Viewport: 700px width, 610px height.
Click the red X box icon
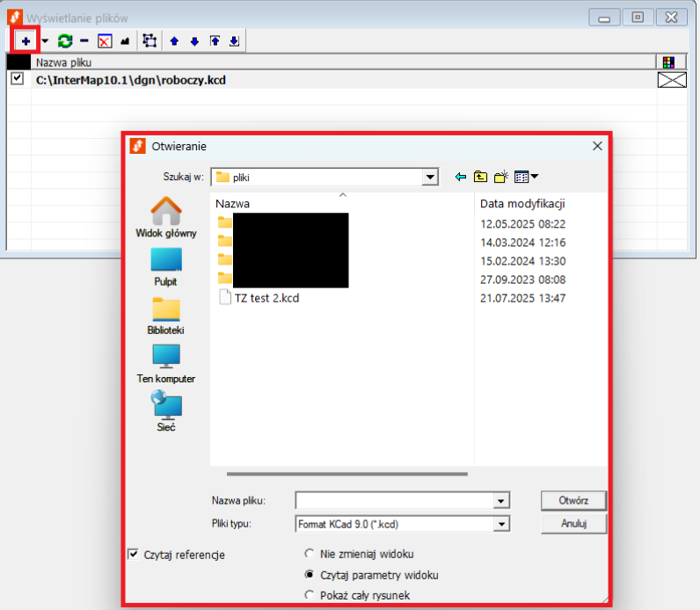coord(104,40)
